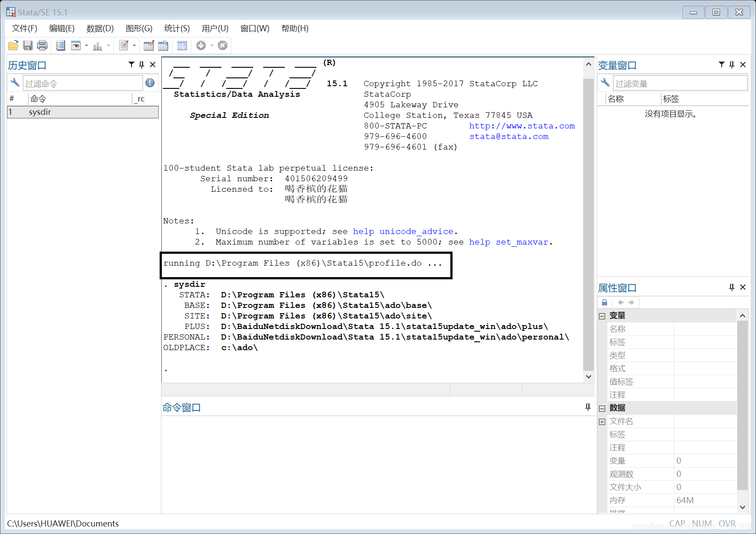Click inside the 命令窗口 input area
The width and height of the screenshot is (756, 534).
(378, 464)
